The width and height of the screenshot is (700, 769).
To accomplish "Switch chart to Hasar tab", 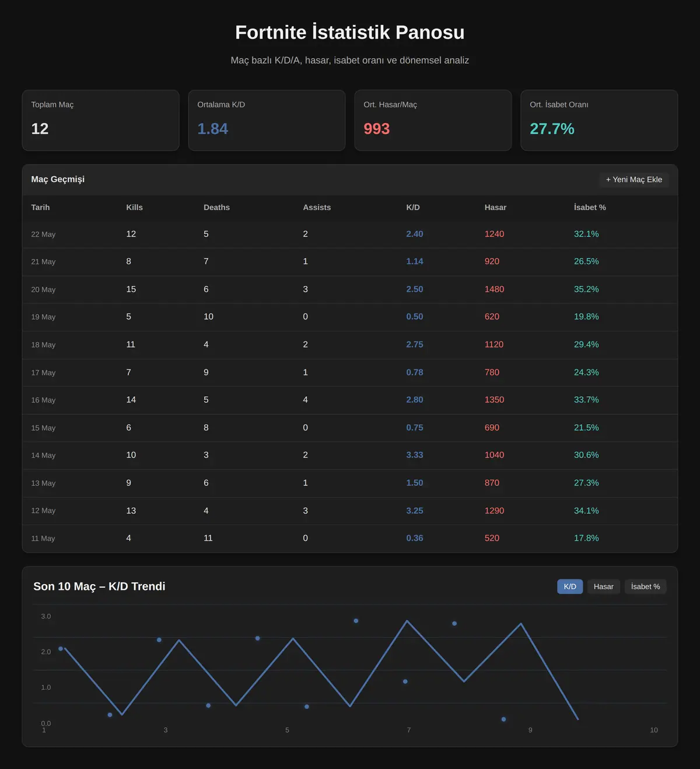I will 604,586.
